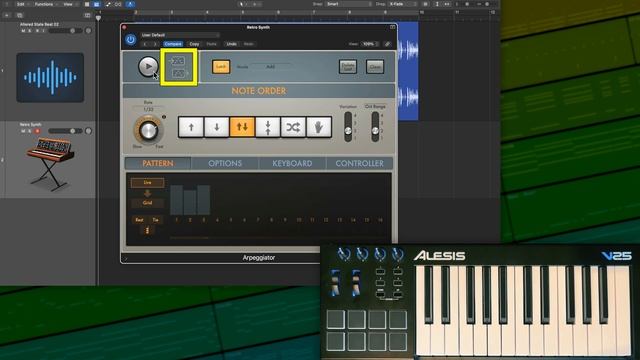Open the View 100% size dropdown
The width and height of the screenshot is (640, 360).
pos(370,44)
